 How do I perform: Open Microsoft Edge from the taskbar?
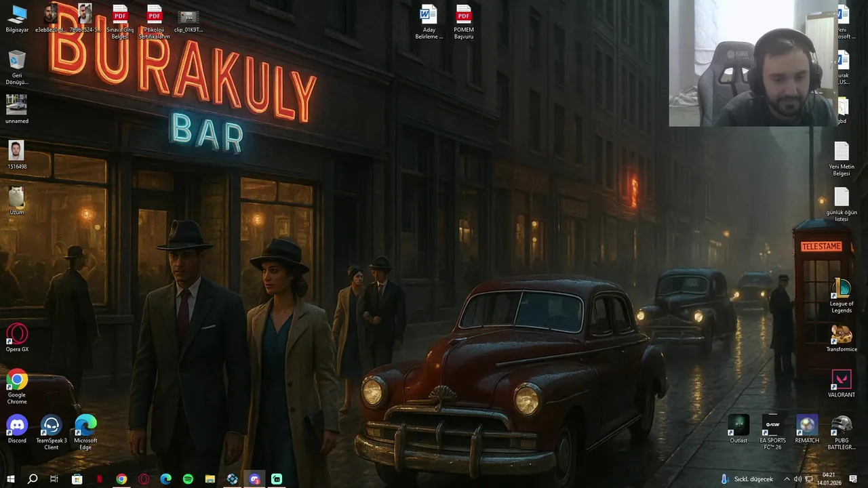(166, 479)
